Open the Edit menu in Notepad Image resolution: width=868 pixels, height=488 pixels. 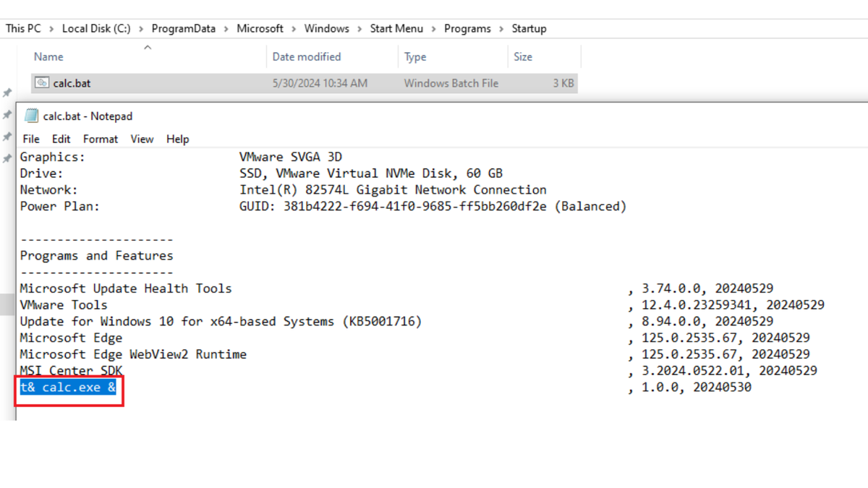point(61,139)
